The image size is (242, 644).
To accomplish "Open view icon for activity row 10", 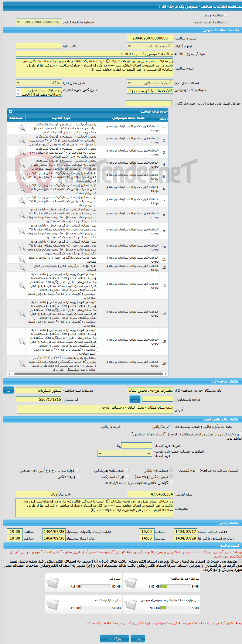I will [x=21, y=247].
